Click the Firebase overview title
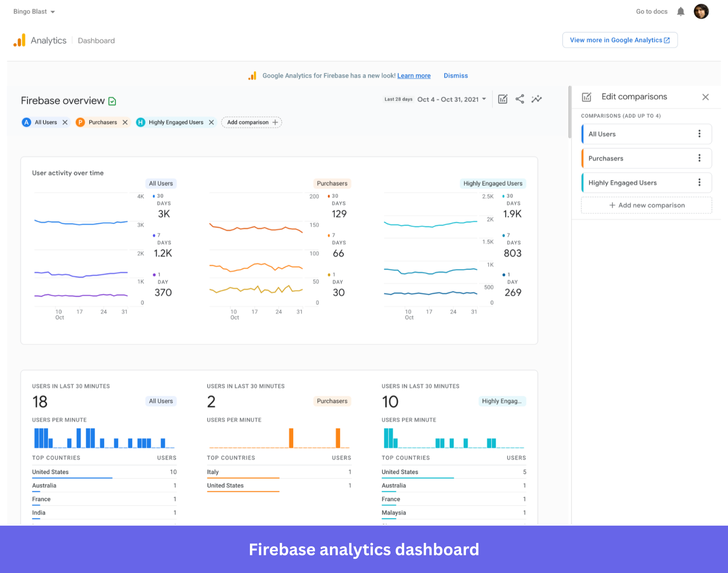 (x=63, y=101)
